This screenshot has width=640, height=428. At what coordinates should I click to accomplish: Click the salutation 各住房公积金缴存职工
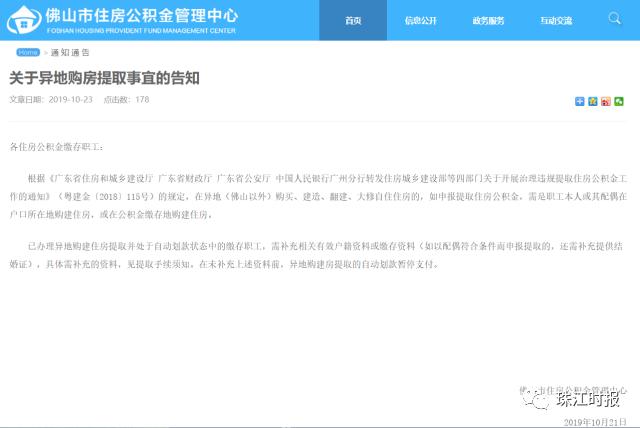pos(56,147)
